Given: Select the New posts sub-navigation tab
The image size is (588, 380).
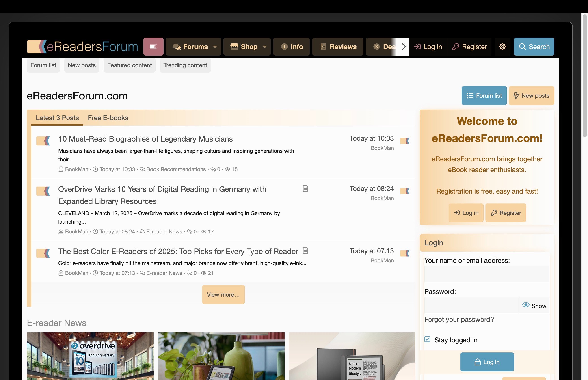Looking at the screenshot, I should (82, 65).
